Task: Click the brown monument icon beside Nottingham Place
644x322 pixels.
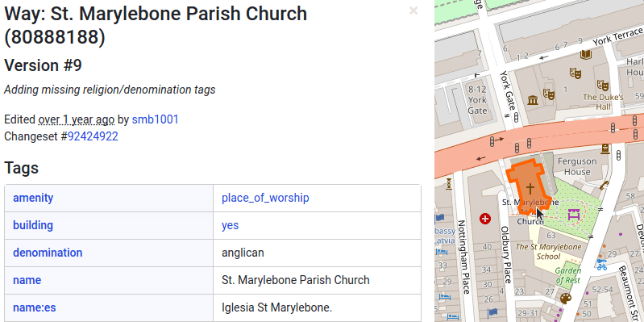Action: [449, 183]
